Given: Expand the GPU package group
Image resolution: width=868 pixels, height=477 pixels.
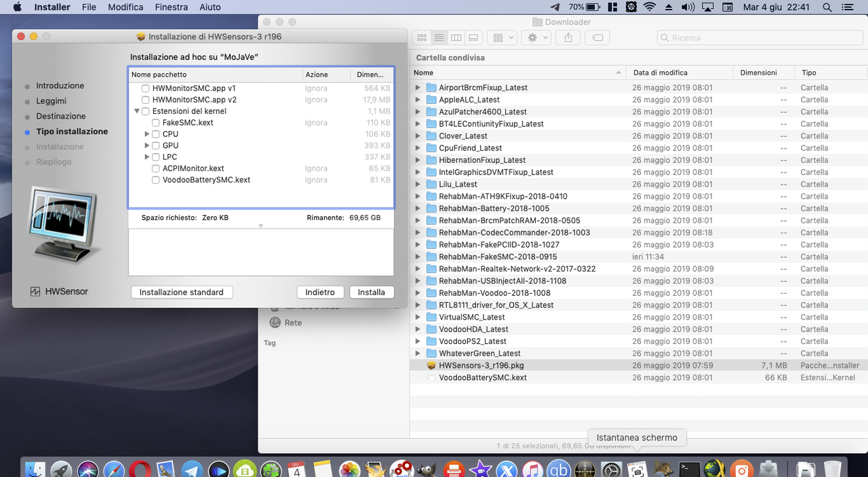Looking at the screenshot, I should click(147, 146).
